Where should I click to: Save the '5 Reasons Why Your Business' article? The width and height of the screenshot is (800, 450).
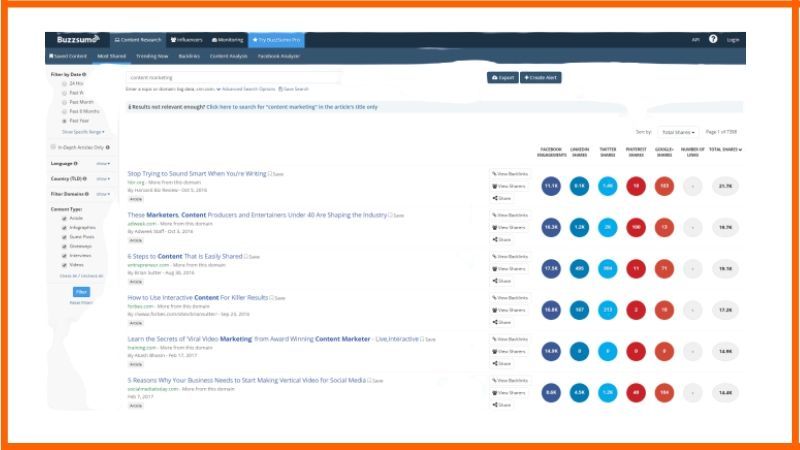(375, 381)
